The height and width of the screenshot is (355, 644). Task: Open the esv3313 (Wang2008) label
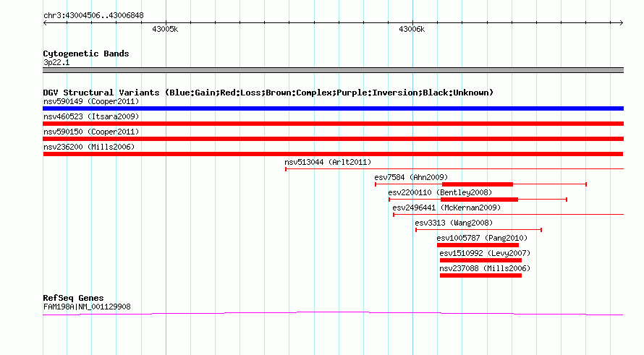pos(454,223)
